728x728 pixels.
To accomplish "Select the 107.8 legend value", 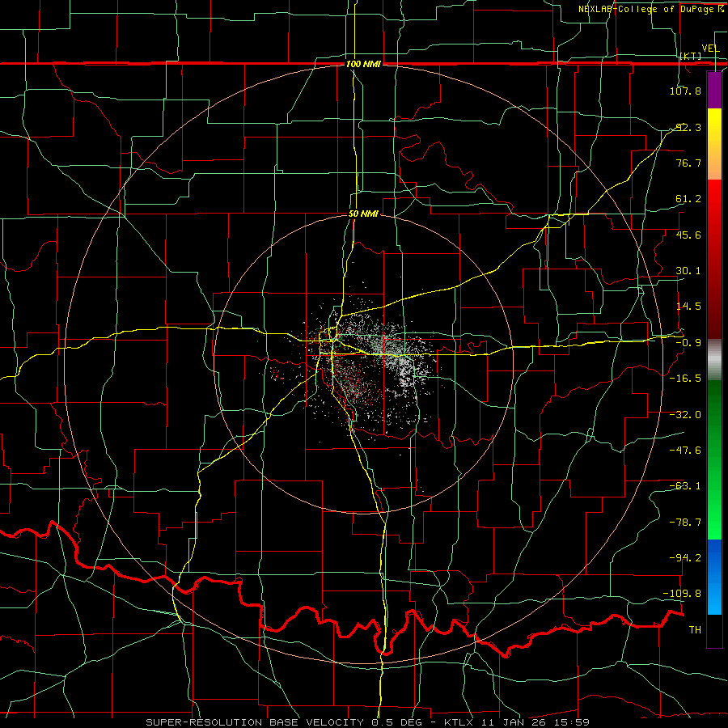I will [x=685, y=91].
